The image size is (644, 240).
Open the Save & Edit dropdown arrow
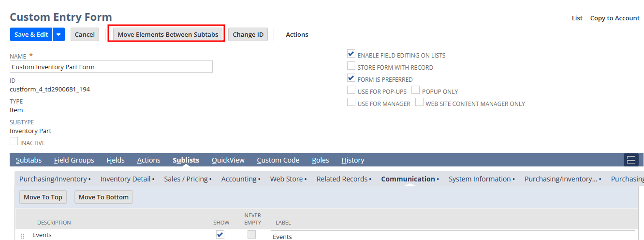pyautogui.click(x=59, y=34)
